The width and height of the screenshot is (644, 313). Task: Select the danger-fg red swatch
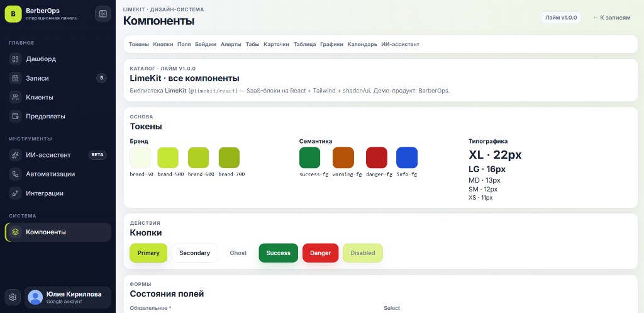click(x=377, y=157)
